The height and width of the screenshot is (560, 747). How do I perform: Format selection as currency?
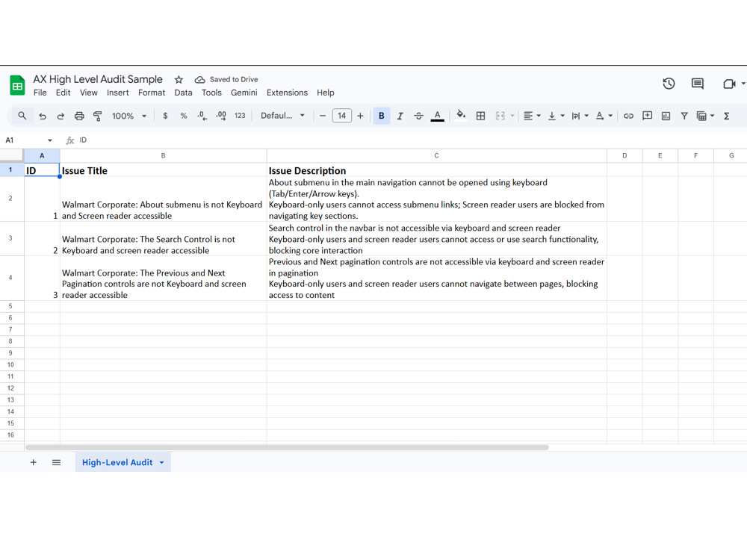(165, 116)
